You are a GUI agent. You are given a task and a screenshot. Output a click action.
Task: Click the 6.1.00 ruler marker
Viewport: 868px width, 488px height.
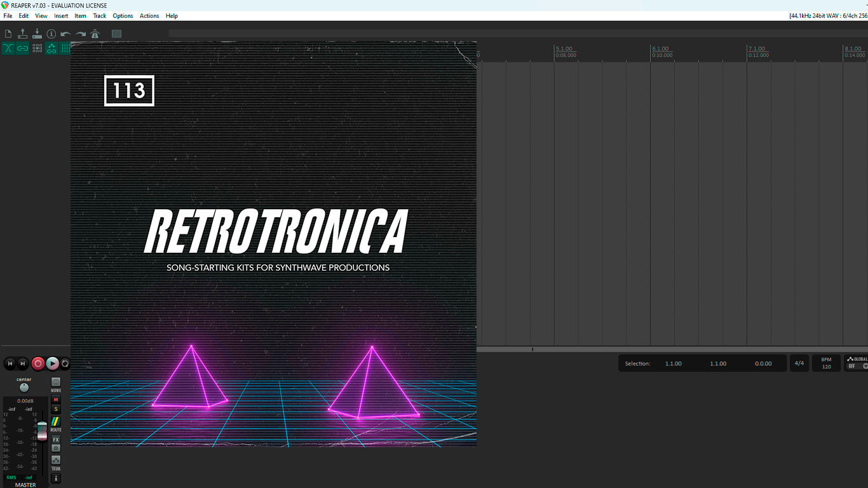[x=660, y=49]
